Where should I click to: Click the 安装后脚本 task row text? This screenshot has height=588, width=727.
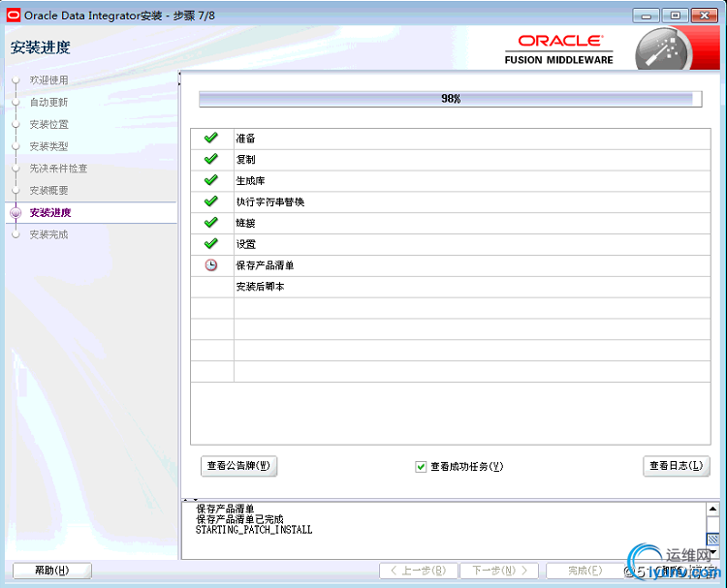(260, 287)
